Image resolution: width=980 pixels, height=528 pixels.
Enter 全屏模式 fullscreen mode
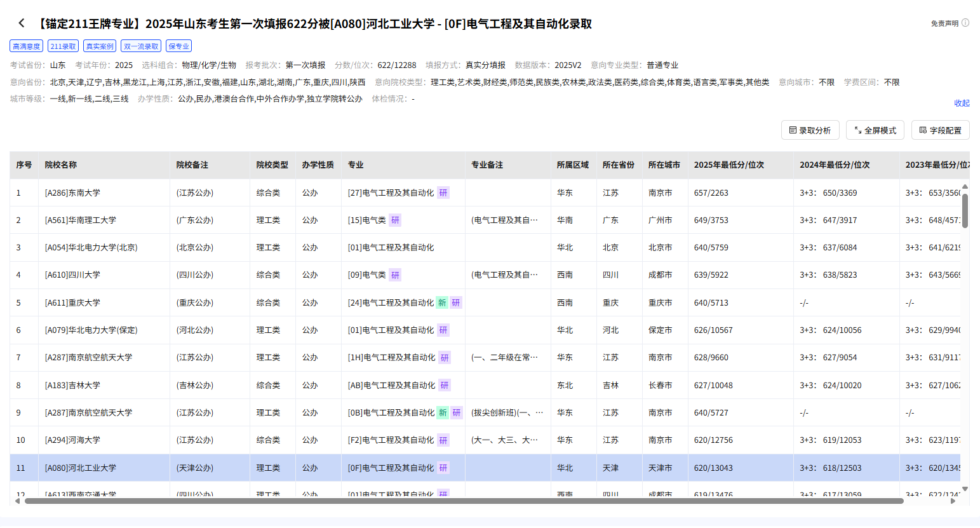pos(875,130)
